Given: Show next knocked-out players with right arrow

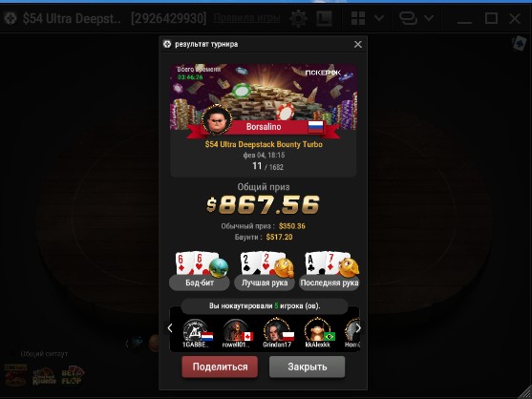Looking at the screenshot, I should [358, 328].
